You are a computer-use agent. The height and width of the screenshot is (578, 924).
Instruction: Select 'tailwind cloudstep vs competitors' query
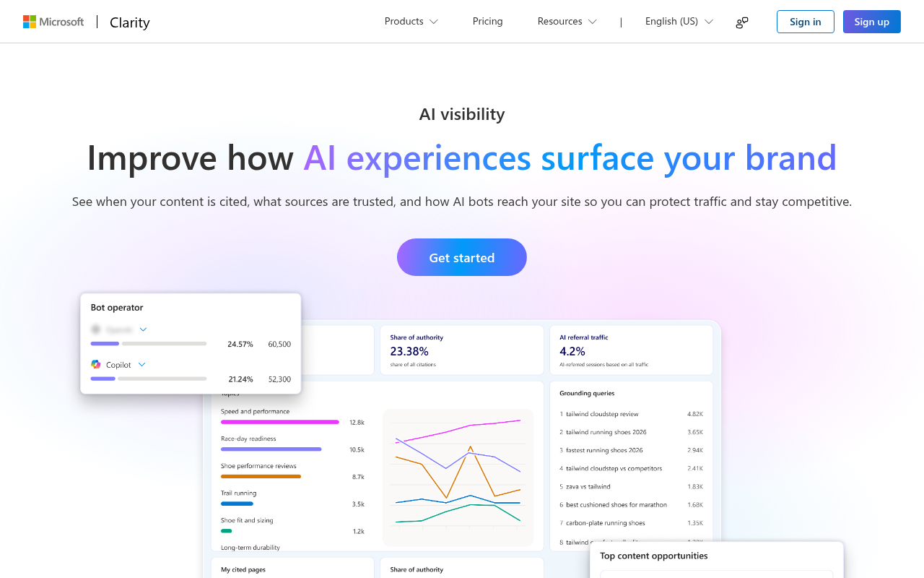[614, 468]
